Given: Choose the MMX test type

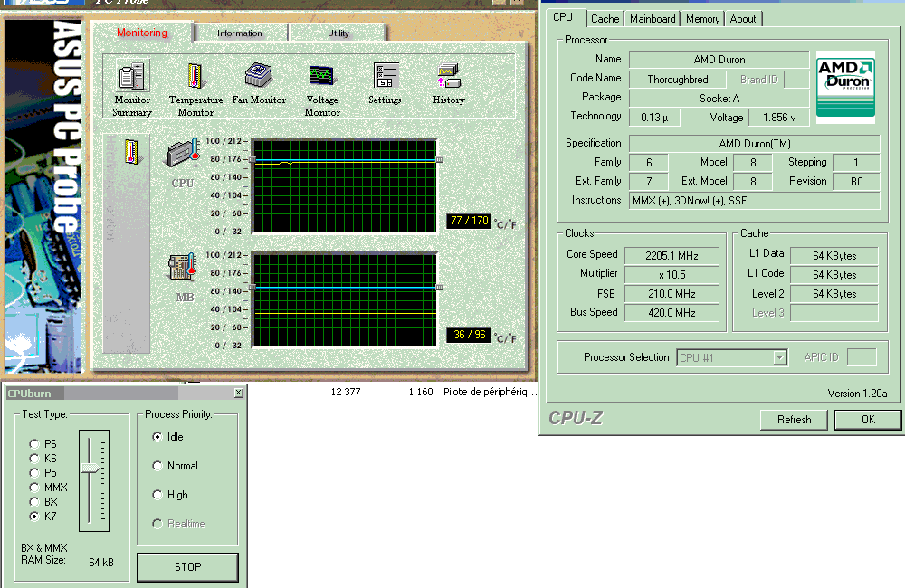Looking at the screenshot, I should [x=35, y=488].
